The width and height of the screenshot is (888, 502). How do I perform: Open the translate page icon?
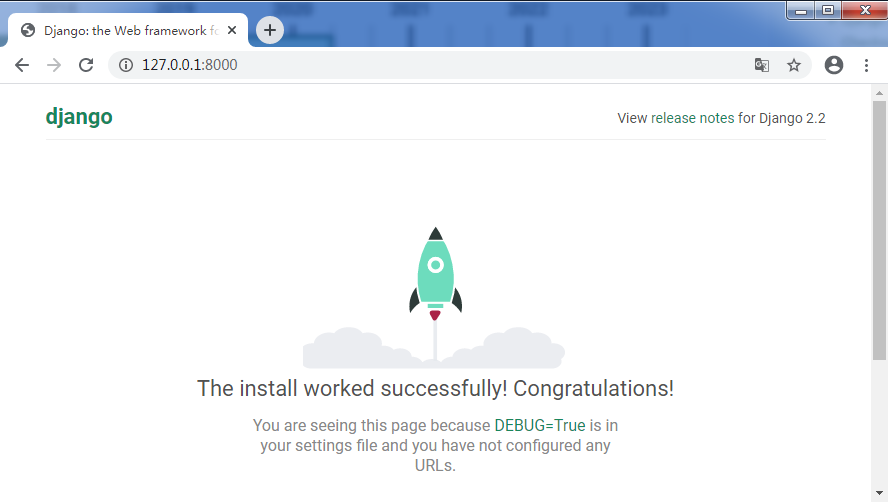pyautogui.click(x=762, y=65)
